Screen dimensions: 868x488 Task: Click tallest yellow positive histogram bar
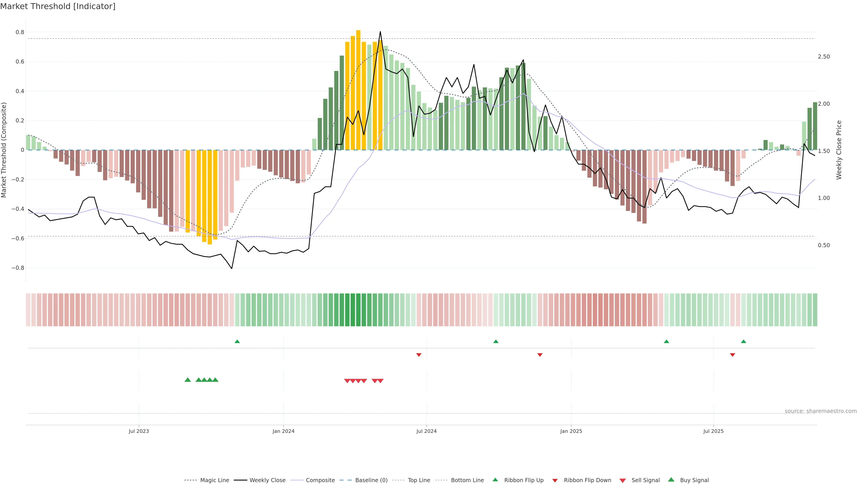358,90
